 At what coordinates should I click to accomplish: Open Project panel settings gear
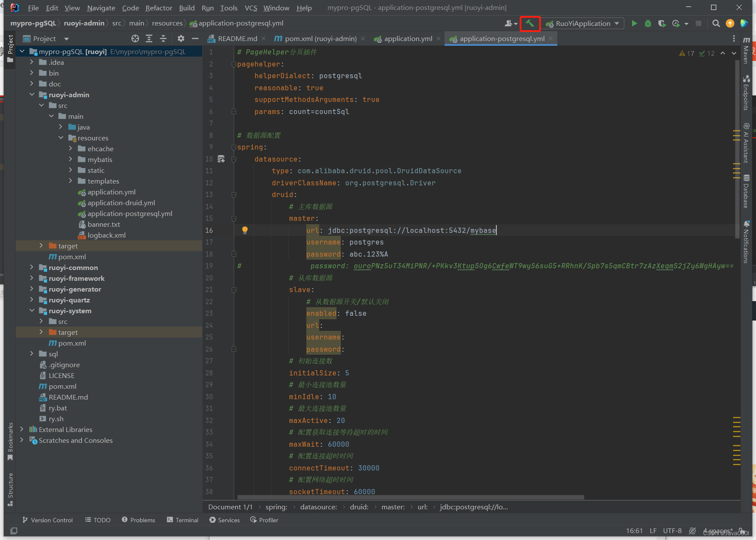point(181,38)
